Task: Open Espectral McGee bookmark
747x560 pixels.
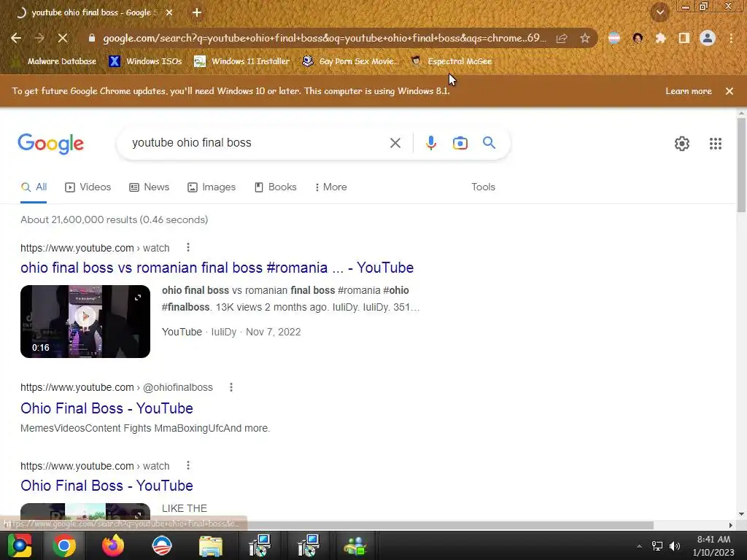Action: click(452, 61)
